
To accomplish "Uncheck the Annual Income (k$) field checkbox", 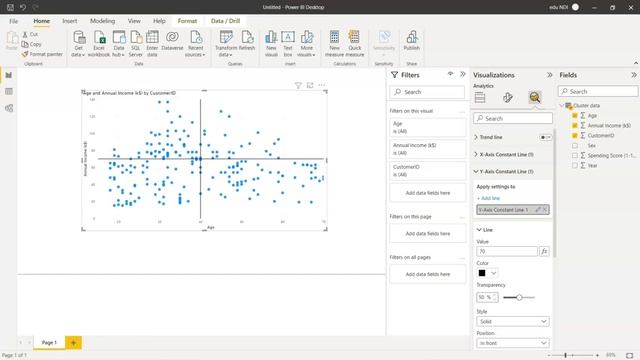I will (575, 125).
